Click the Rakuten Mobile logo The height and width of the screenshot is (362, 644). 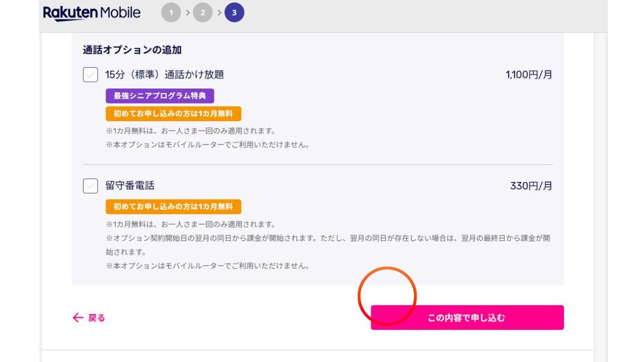coord(92,13)
